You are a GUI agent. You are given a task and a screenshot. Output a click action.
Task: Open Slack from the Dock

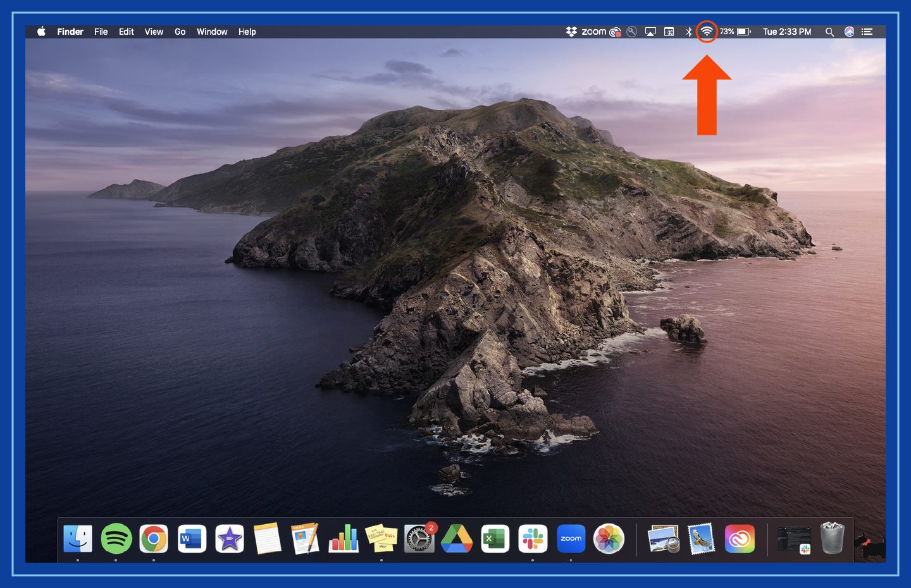(533, 539)
